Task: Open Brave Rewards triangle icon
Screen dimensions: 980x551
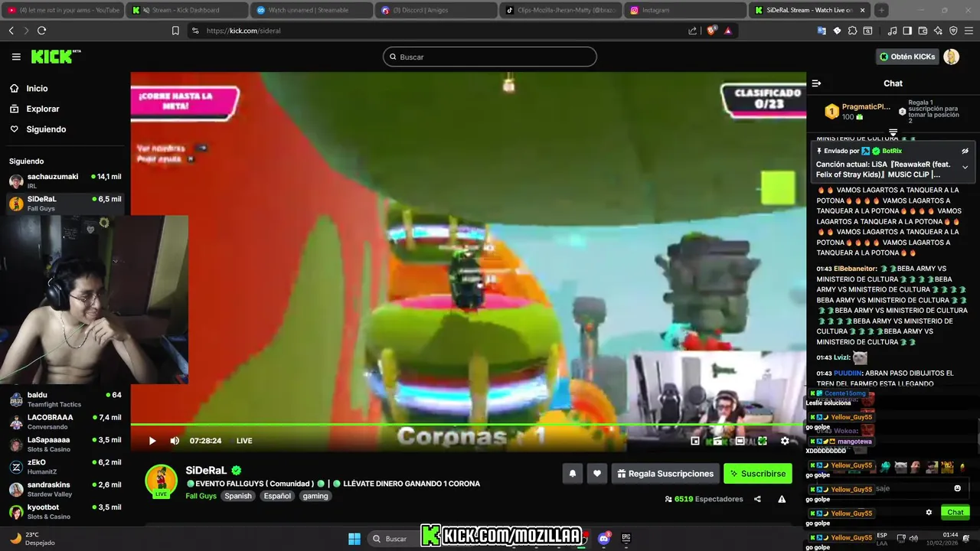Action: 727,31
